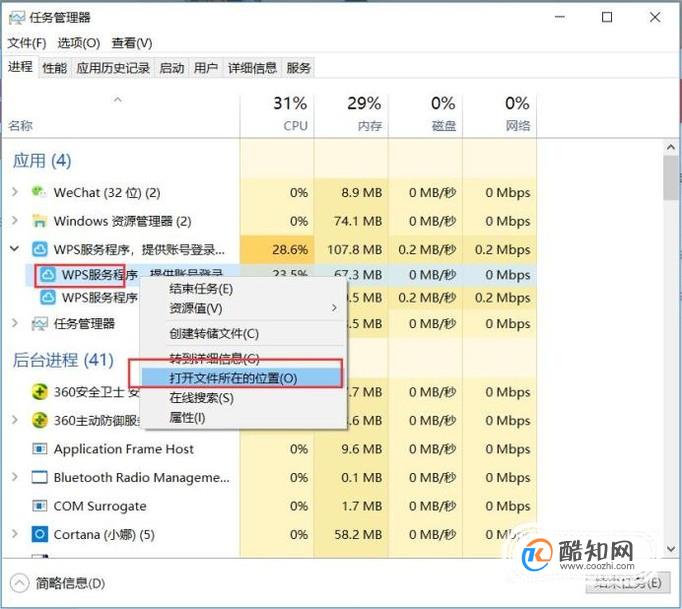Viewport: 682px width, 609px height.
Task: Choose 在线搜索(S) in context menu
Action: pos(244,398)
